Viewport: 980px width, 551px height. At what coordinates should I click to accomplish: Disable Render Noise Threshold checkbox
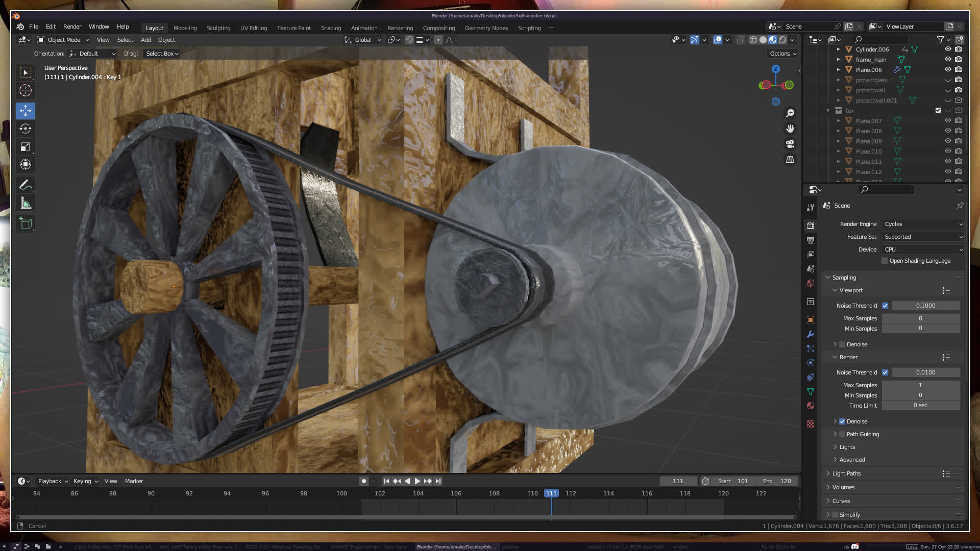tap(885, 372)
